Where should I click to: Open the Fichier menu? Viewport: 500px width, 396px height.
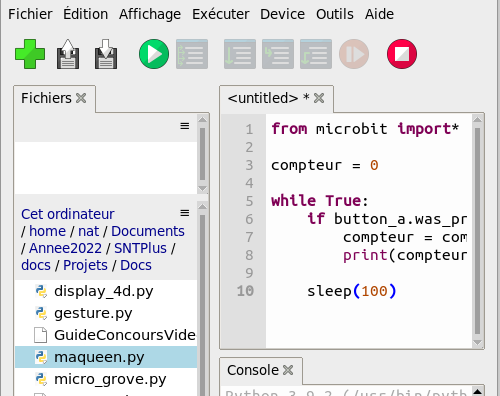(x=30, y=14)
